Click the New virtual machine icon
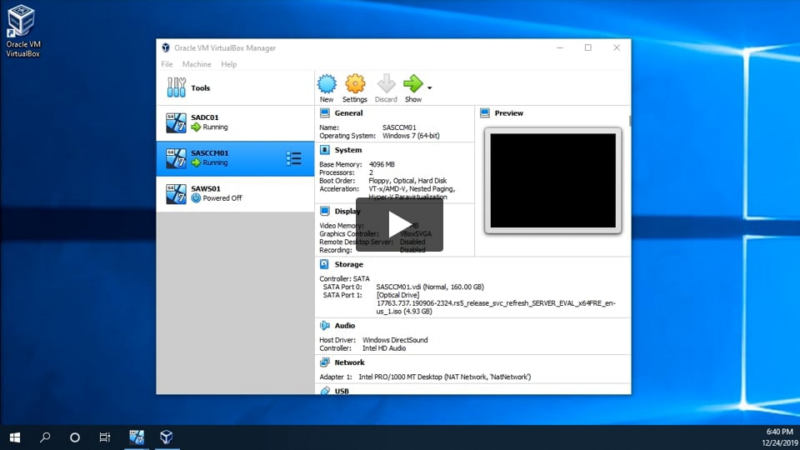The height and width of the screenshot is (450, 800). [x=326, y=85]
